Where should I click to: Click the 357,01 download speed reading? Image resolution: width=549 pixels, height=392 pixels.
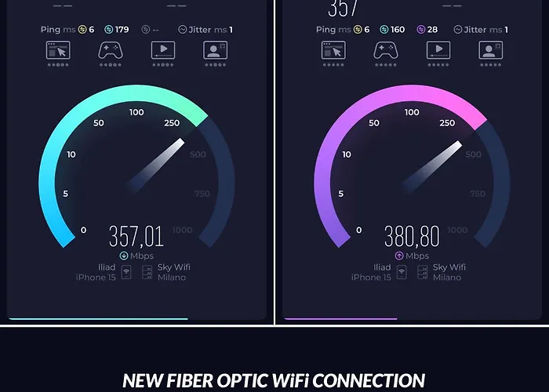[136, 237]
